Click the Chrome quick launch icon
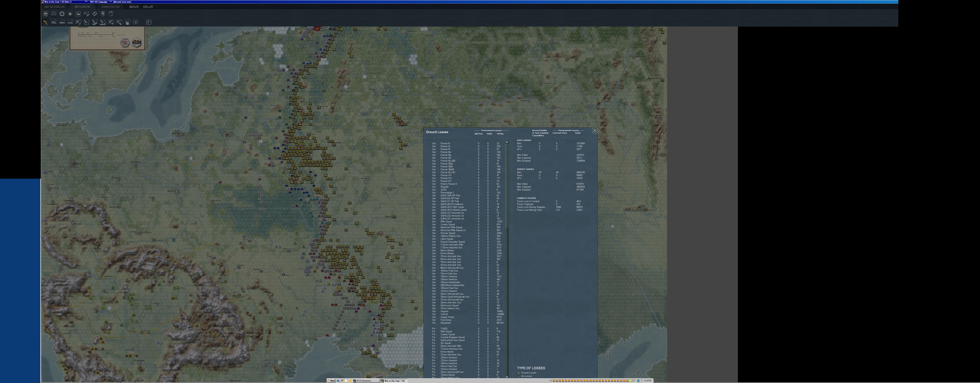This screenshot has width=980, height=383. (342, 381)
